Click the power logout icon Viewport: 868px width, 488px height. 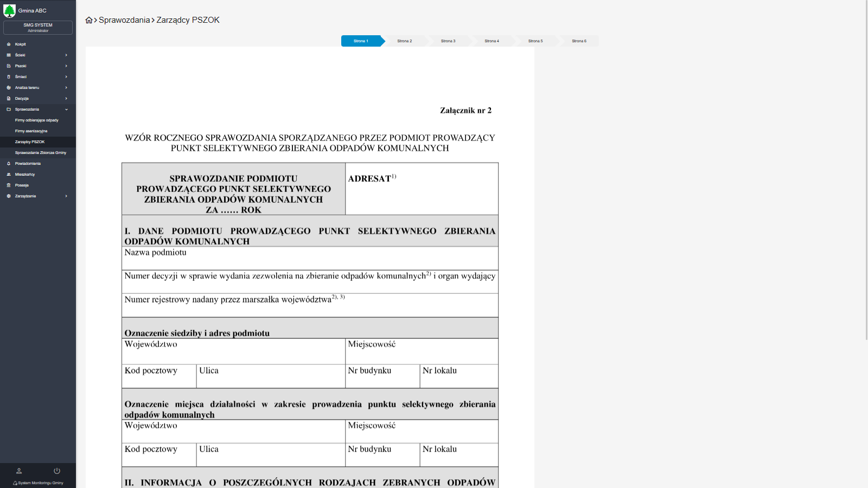tap(57, 471)
